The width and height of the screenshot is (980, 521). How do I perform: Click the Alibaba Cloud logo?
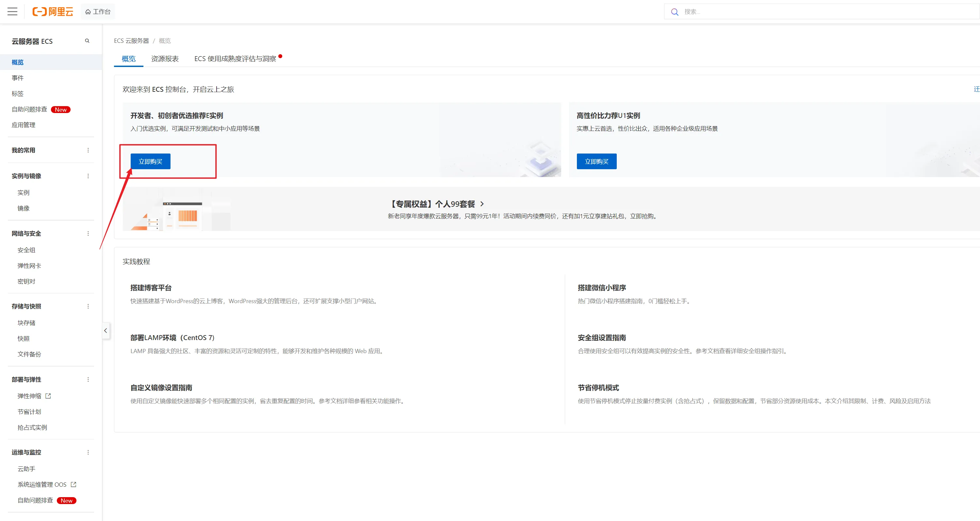coord(53,11)
